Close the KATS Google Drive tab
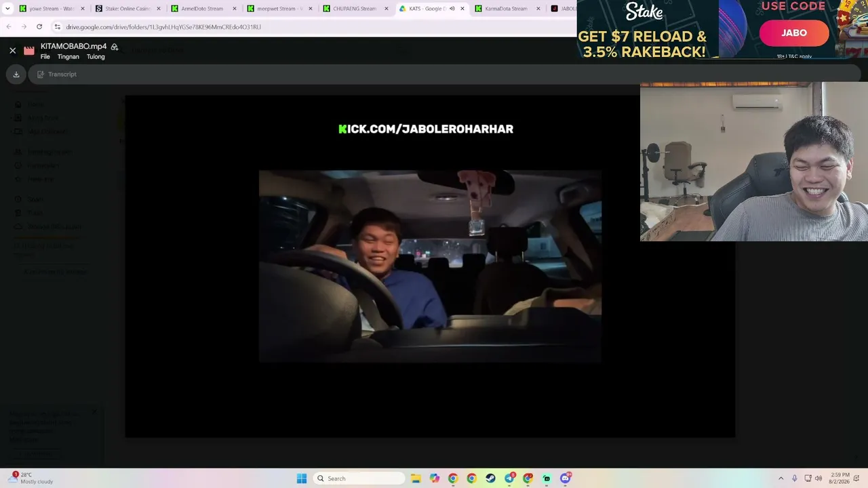 click(462, 9)
